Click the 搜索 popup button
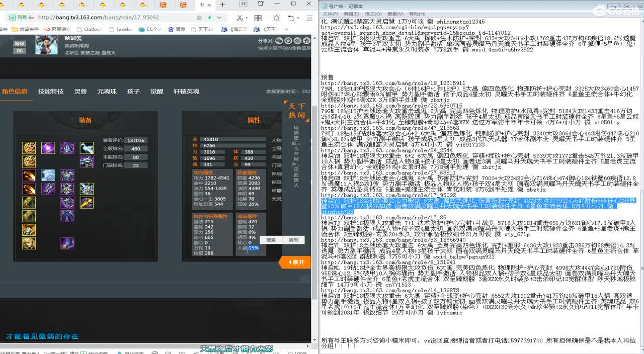Viewport: 644px width, 354px height. pyautogui.click(x=271, y=240)
